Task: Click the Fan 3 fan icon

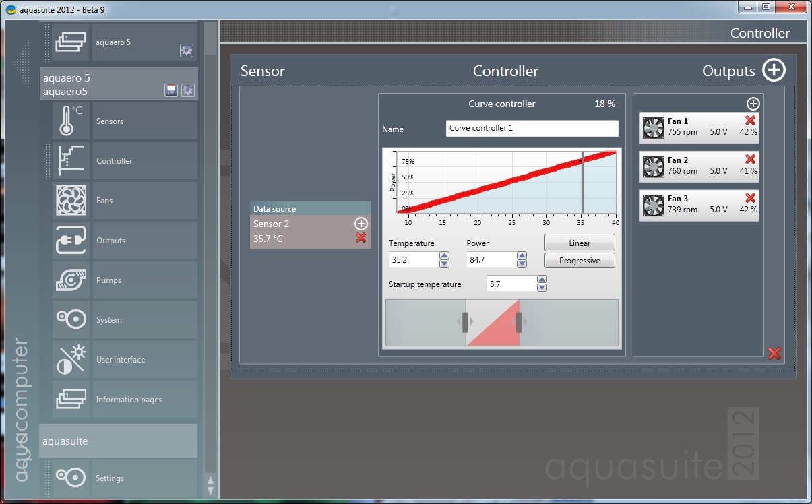Action: (653, 205)
